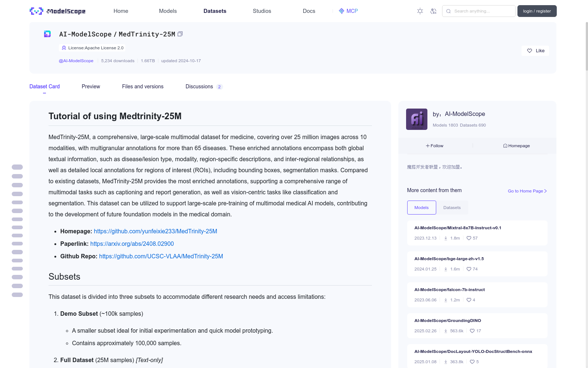Click the Subsets heading
The image size is (588, 368).
[x=64, y=277]
